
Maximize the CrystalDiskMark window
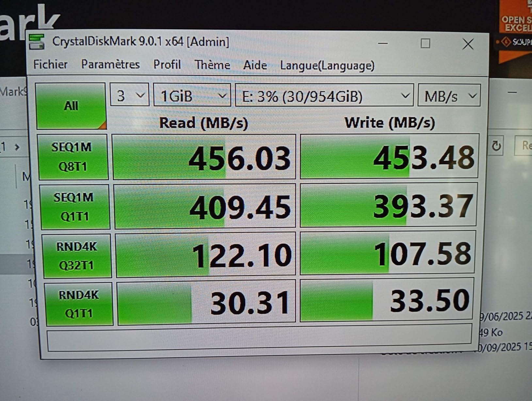pos(425,43)
